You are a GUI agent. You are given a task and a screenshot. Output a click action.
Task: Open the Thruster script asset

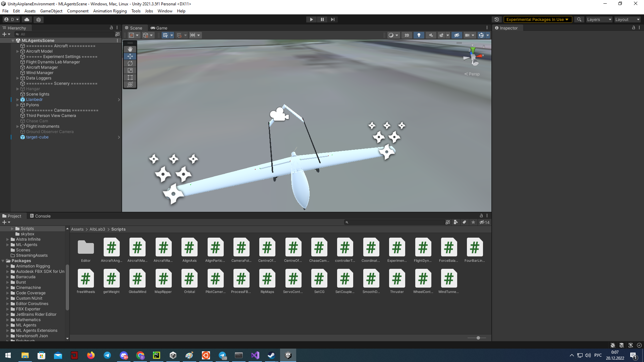coord(397,282)
